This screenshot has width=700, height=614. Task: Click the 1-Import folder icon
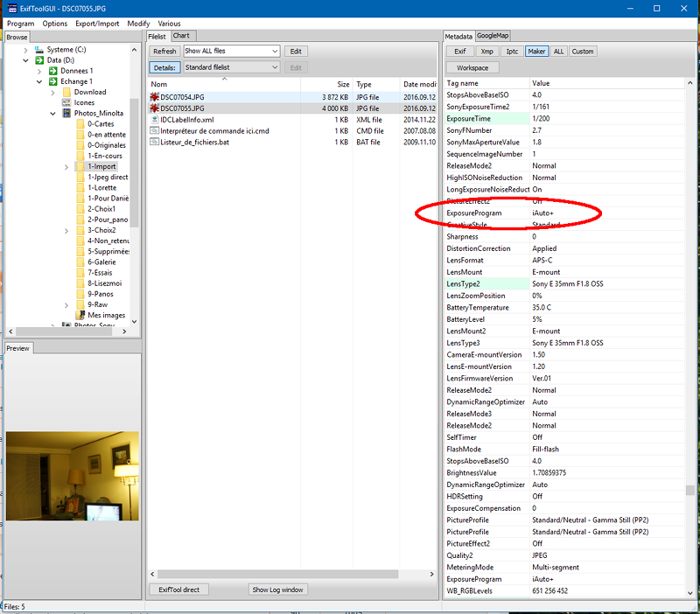pos(80,166)
